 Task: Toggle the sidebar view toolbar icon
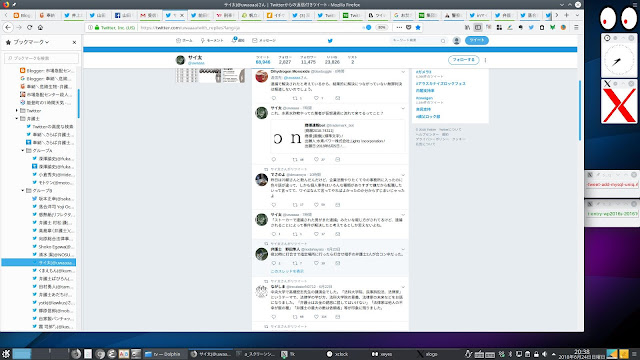coord(478,27)
